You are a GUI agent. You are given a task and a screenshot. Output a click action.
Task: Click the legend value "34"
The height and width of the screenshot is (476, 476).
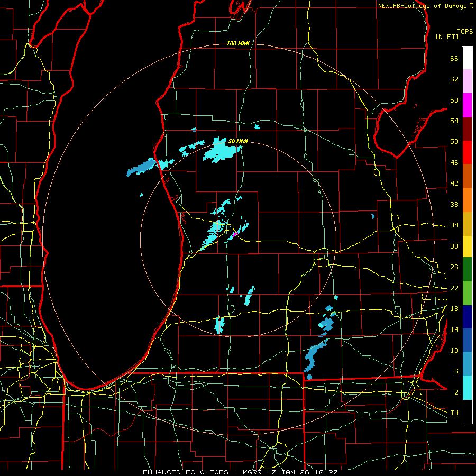[x=454, y=225]
